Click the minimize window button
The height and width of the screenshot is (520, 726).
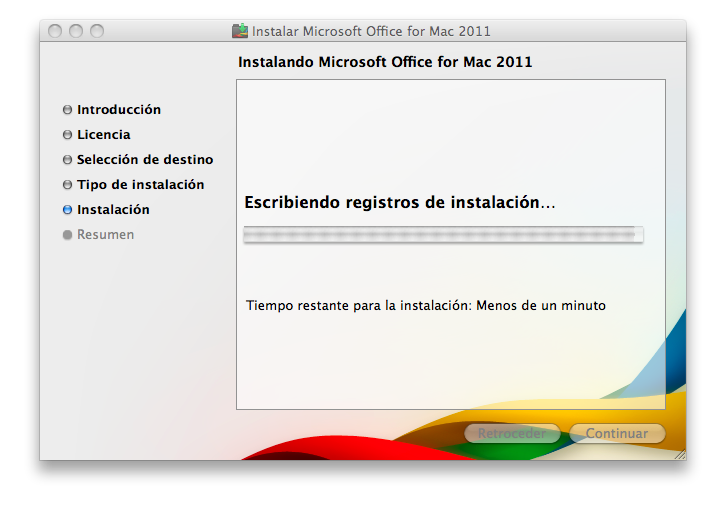76,31
